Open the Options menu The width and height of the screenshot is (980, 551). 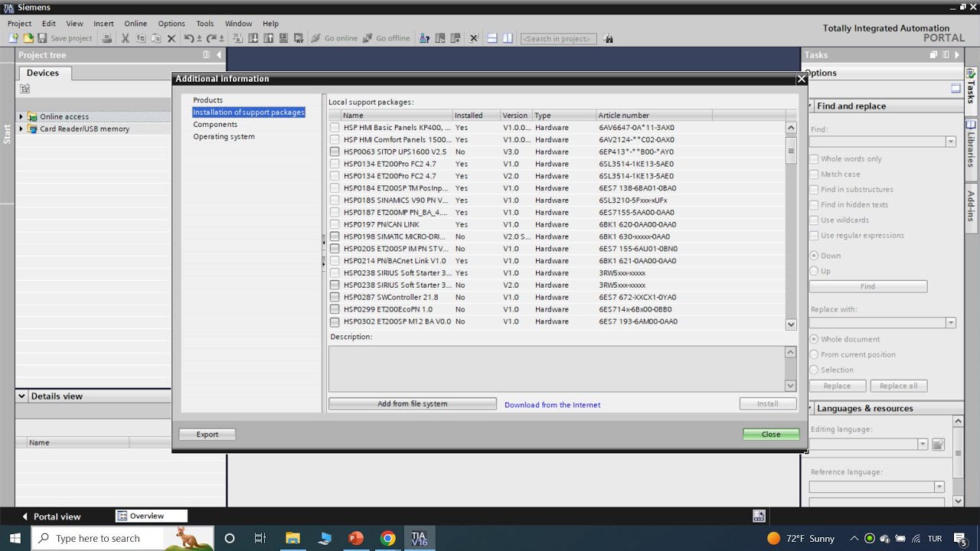(171, 24)
